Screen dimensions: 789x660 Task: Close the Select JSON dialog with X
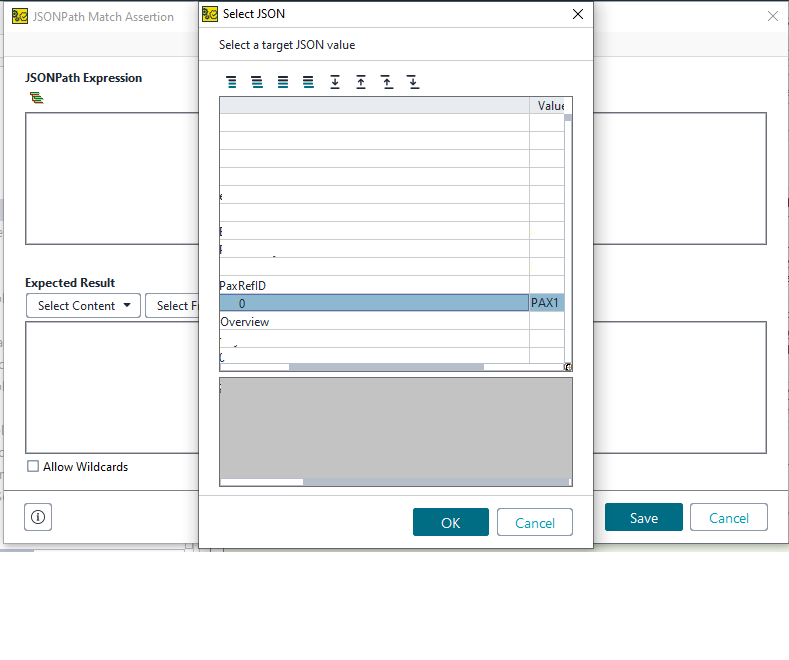(x=578, y=14)
